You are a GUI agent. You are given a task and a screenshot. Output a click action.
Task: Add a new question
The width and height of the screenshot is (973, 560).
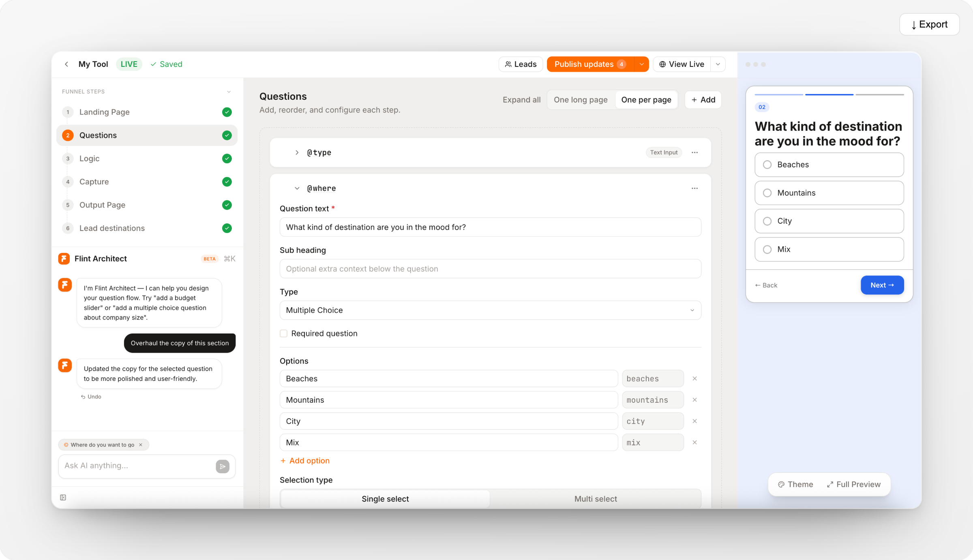click(703, 100)
